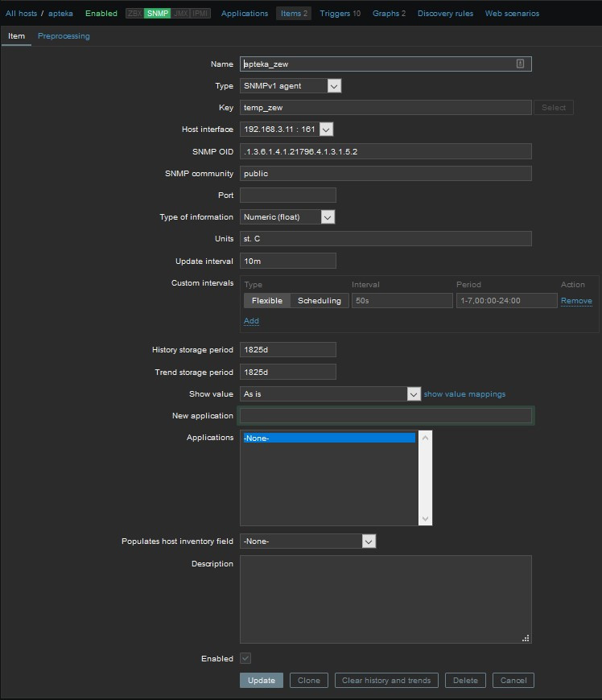Expand the Show value dropdown

coord(331,394)
